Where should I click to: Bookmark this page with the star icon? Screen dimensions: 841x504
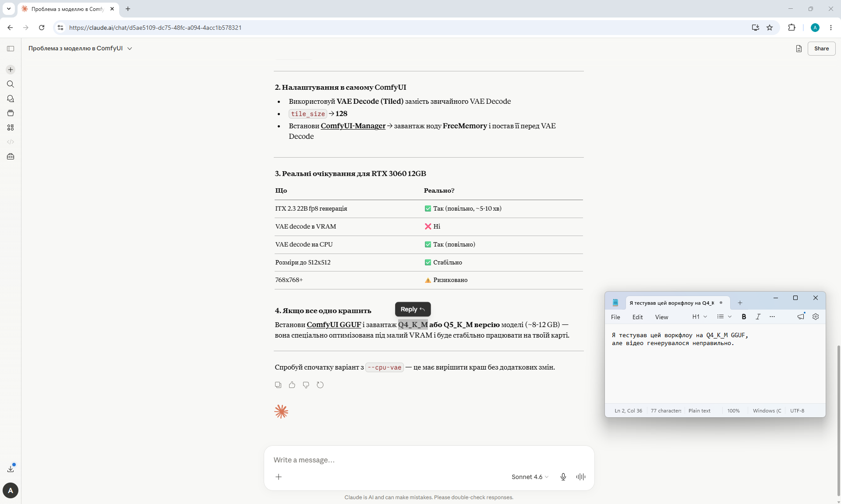[x=770, y=28]
